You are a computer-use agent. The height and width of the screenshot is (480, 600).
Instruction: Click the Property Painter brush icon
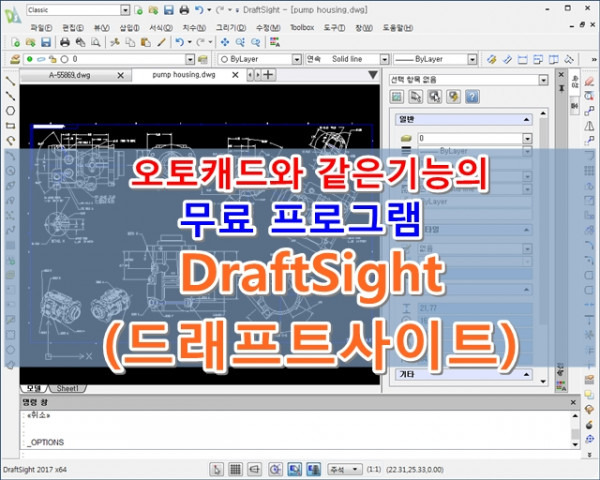point(161,42)
